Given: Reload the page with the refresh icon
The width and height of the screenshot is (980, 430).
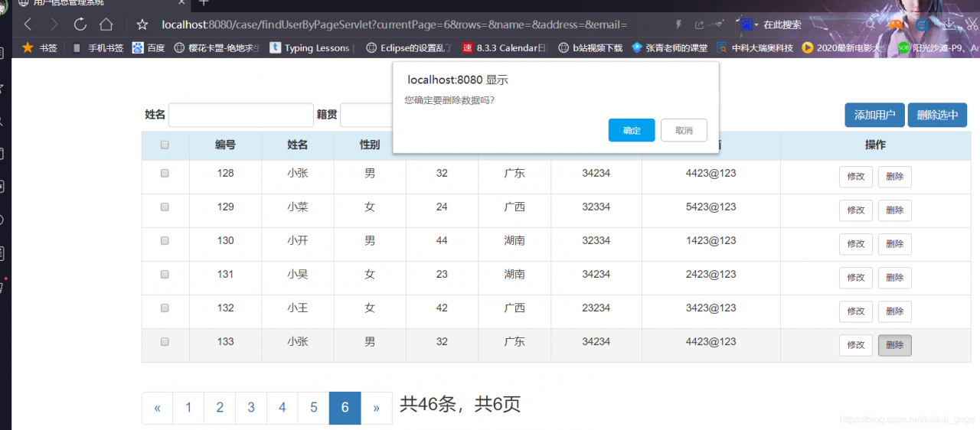Looking at the screenshot, I should [80, 24].
